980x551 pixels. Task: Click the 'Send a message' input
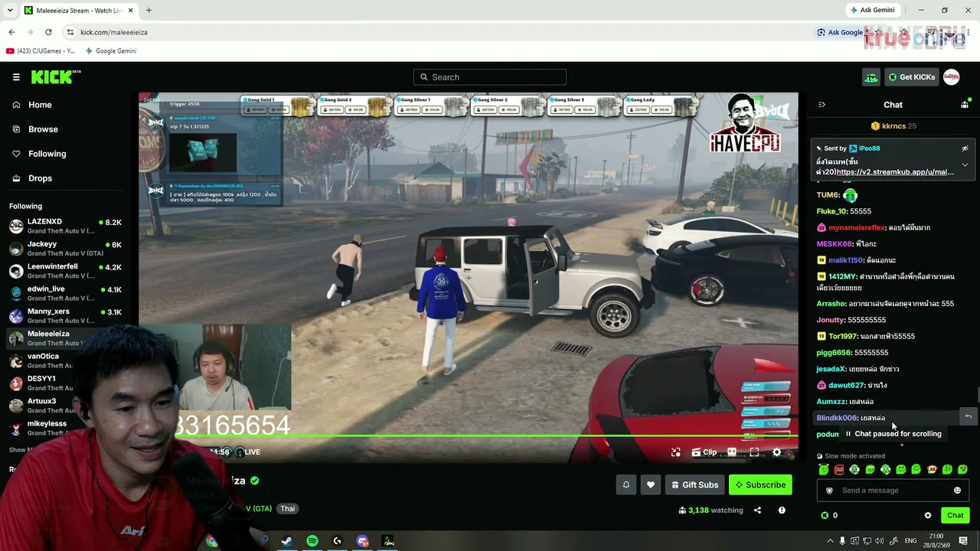(893, 491)
